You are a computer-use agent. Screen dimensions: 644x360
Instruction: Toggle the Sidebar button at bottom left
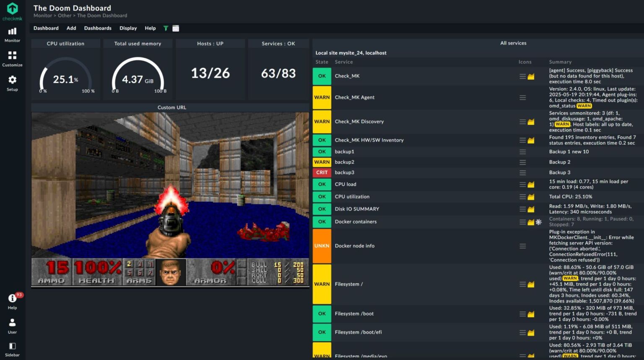point(12,347)
